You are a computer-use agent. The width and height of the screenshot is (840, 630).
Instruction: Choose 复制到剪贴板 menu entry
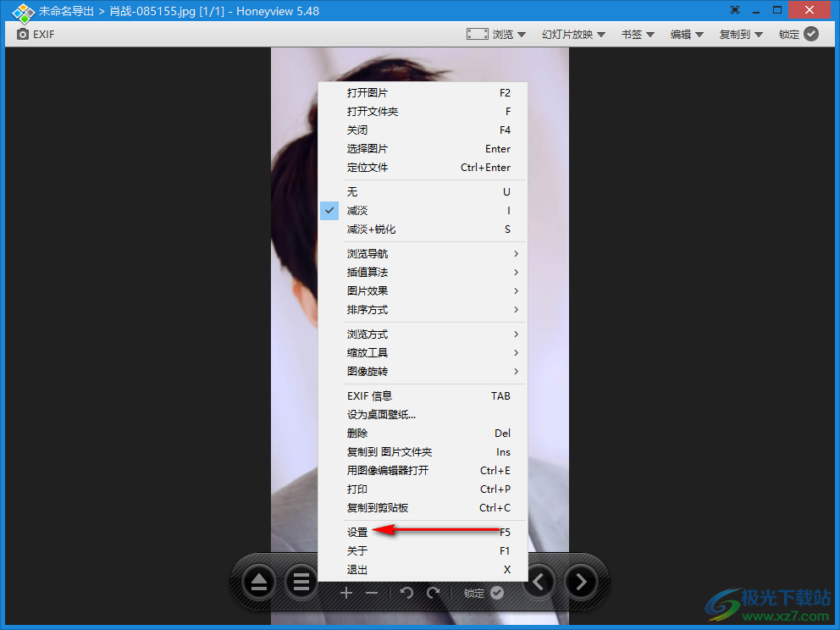(423, 508)
